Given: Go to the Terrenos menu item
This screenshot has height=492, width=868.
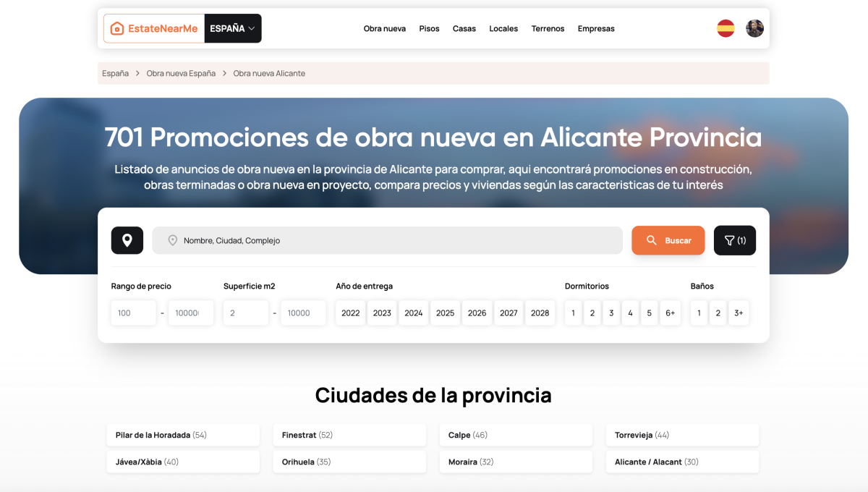Looking at the screenshot, I should coord(548,29).
